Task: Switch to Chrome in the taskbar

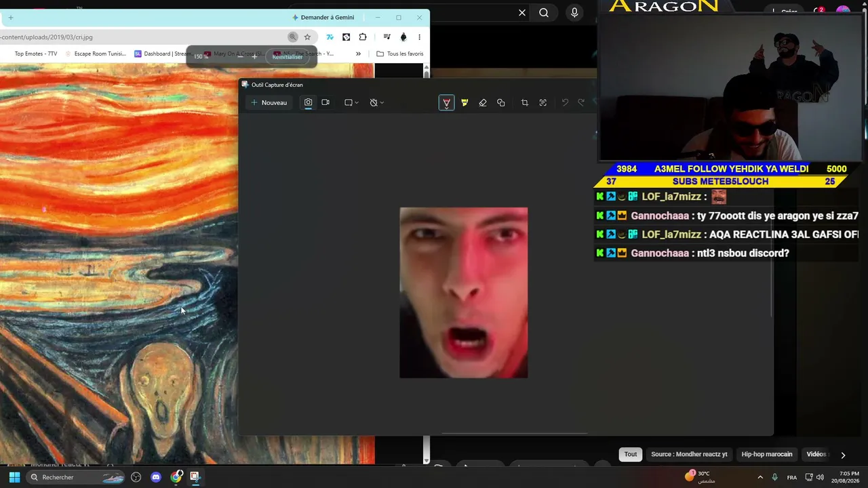Action: point(176,477)
